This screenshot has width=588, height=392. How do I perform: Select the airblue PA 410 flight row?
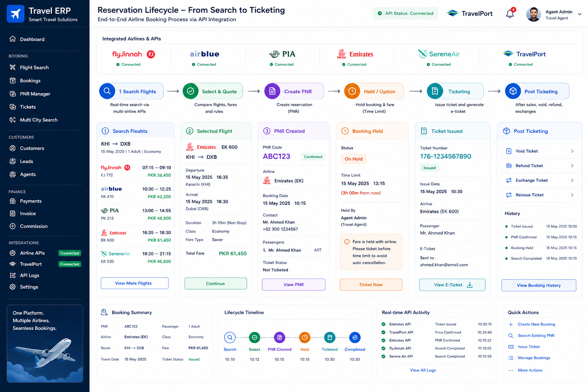136,193
